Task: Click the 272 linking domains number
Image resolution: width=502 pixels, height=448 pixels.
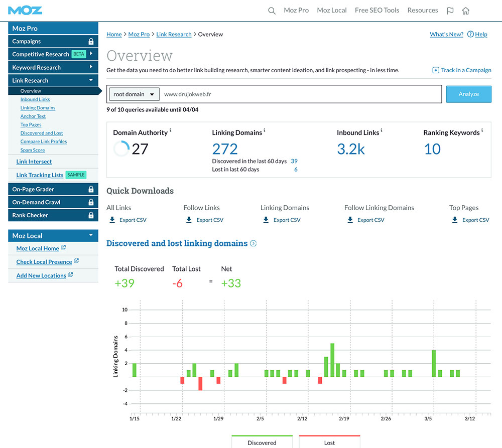Action: (x=225, y=149)
